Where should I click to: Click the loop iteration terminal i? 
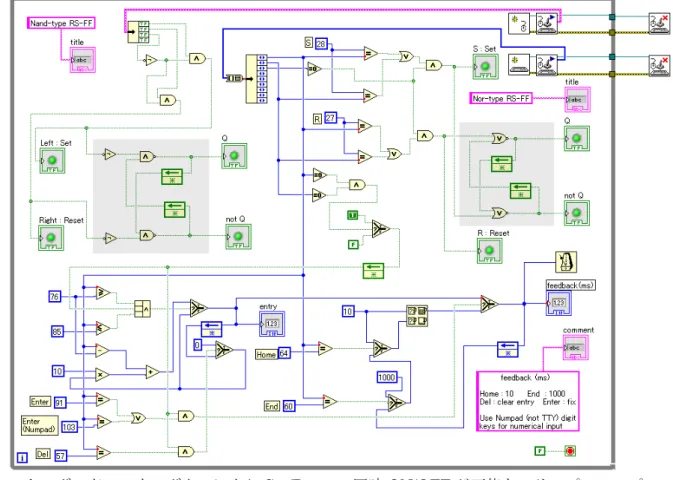pyautogui.click(x=22, y=458)
